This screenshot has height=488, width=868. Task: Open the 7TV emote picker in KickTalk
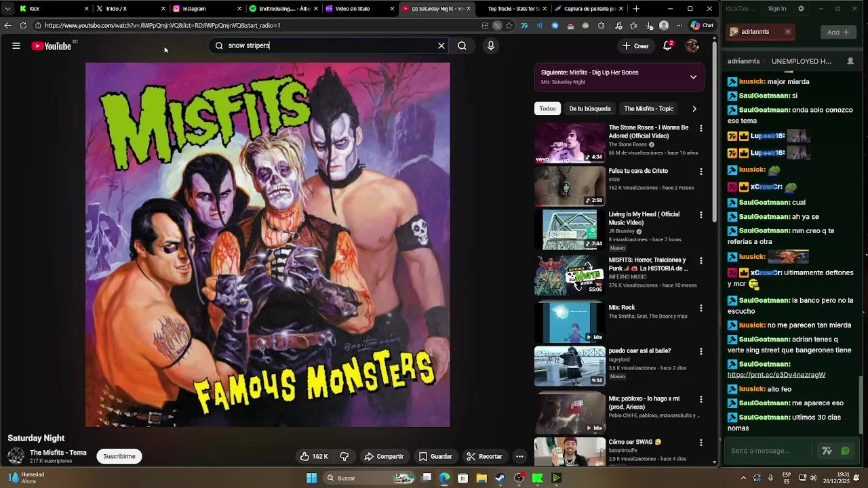tap(827, 451)
